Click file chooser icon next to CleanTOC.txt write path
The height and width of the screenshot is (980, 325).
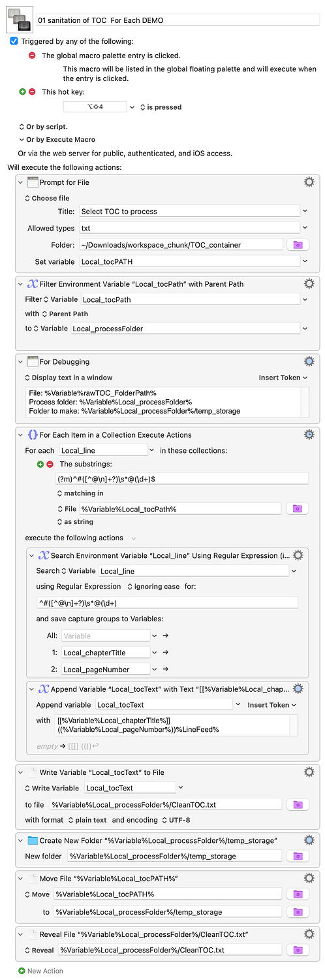(298, 804)
